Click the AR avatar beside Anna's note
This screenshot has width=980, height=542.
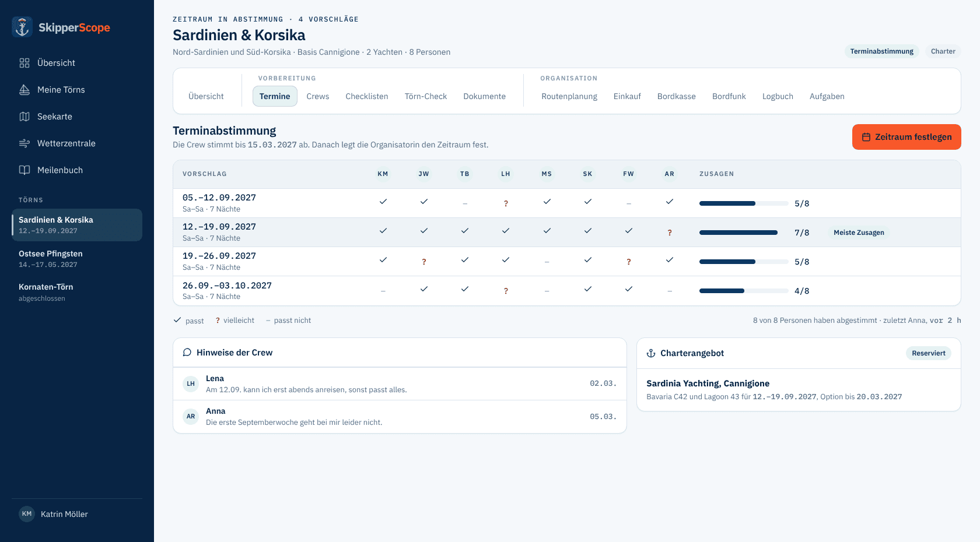pyautogui.click(x=191, y=416)
